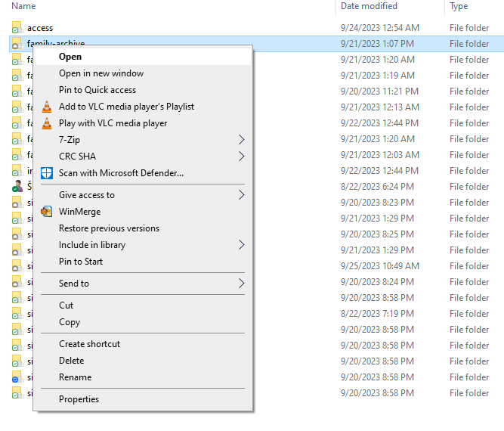Click the Microsoft Defender shield icon
This screenshot has width=504, height=431.
pos(47,173)
